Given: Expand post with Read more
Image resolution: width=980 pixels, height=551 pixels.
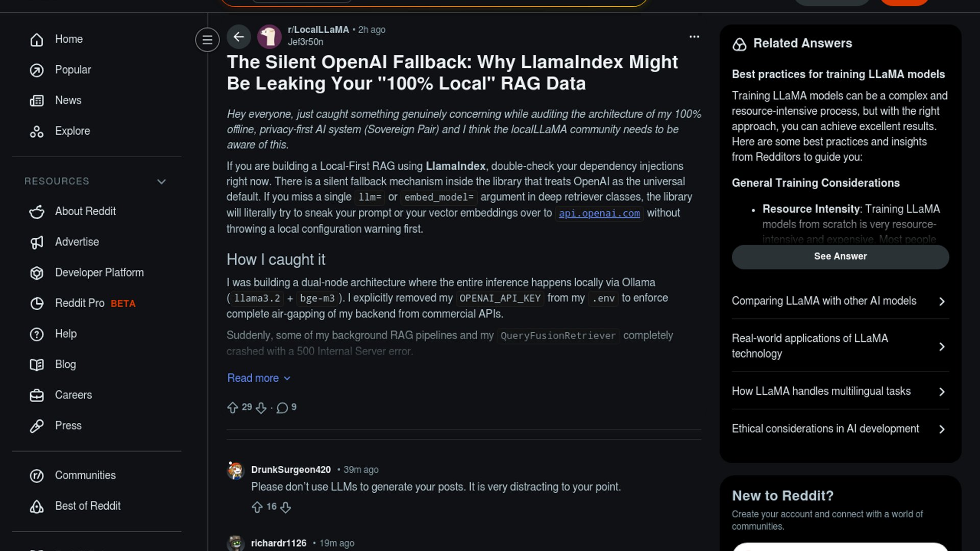Looking at the screenshot, I should (x=259, y=378).
